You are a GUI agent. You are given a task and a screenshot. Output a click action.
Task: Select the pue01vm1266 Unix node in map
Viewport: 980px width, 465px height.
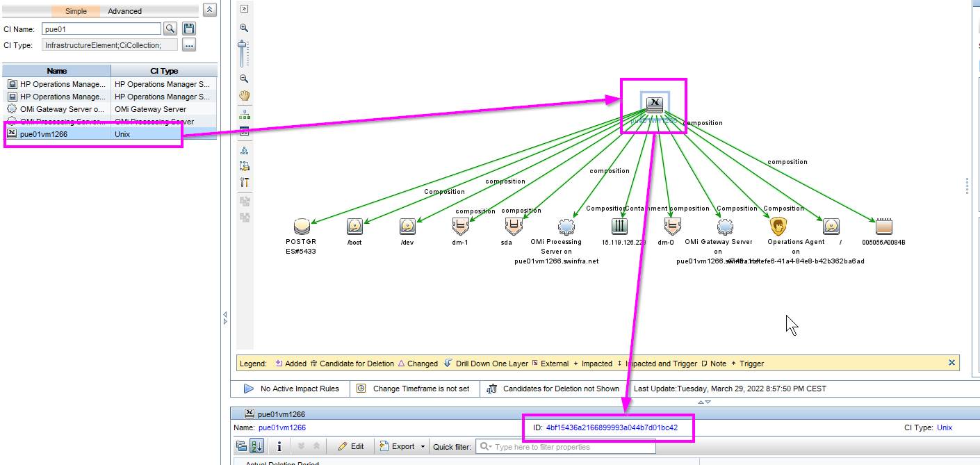pos(654,105)
